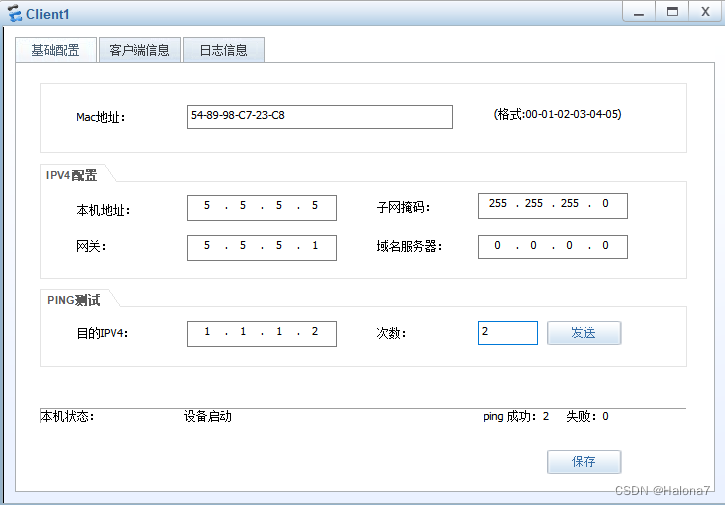Click the 子网掩码 field

[x=553, y=206]
